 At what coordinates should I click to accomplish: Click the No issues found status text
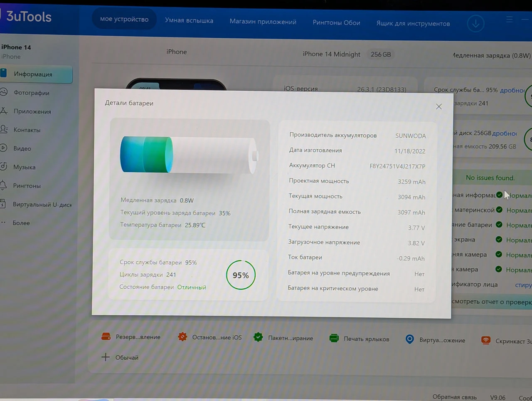coord(490,178)
